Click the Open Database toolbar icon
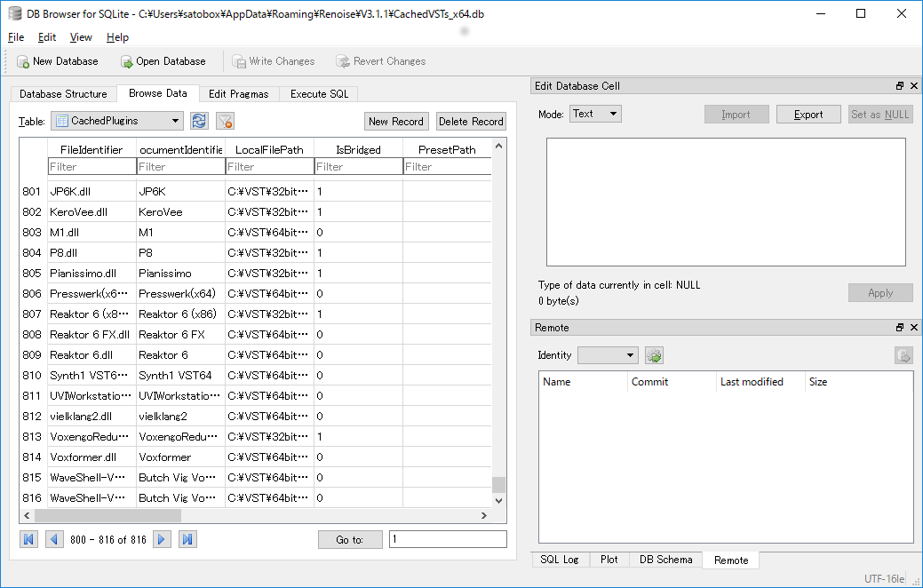 click(x=126, y=61)
